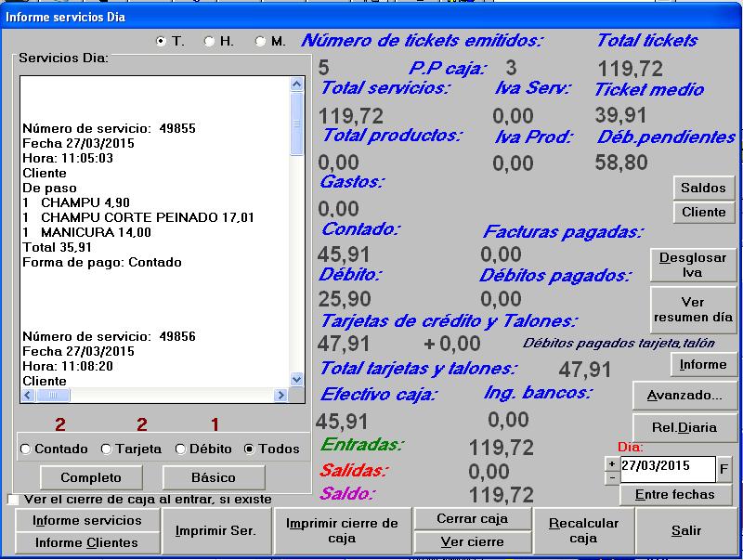743x560 pixels.
Task: Click 'CHAMPU CORTE PEINADO 17,01' line
Action: pos(138,217)
